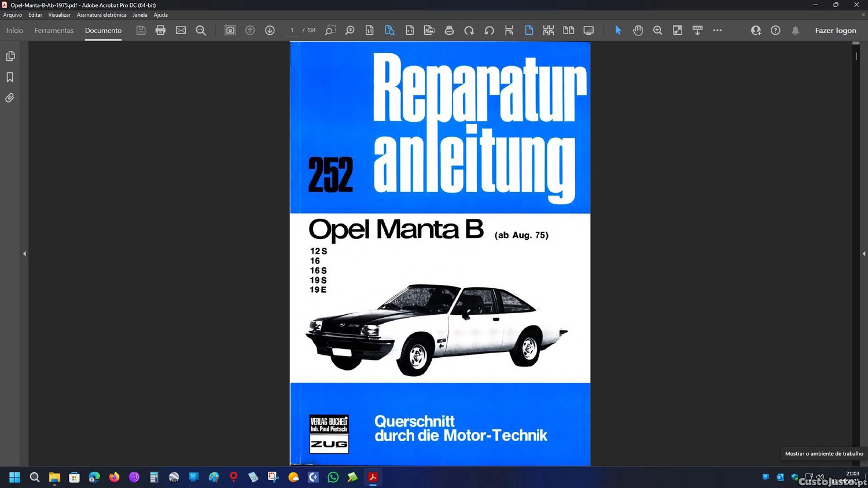Expand the right tools pane arrow
Screen dimensions: 868x488
(863, 254)
